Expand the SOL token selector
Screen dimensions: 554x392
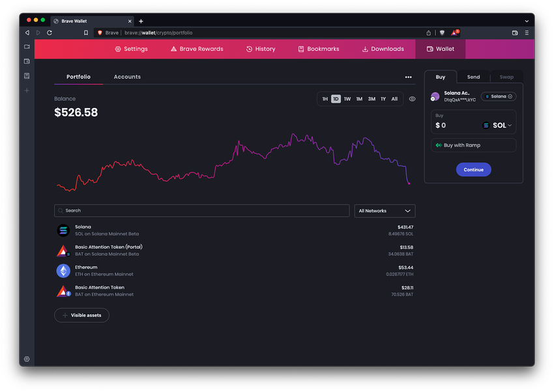click(499, 125)
